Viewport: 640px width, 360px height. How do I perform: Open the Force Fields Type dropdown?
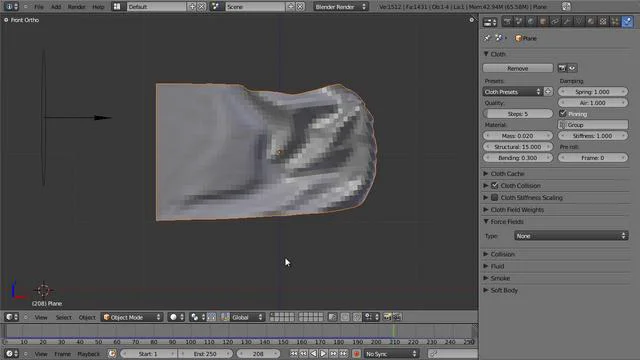571,236
